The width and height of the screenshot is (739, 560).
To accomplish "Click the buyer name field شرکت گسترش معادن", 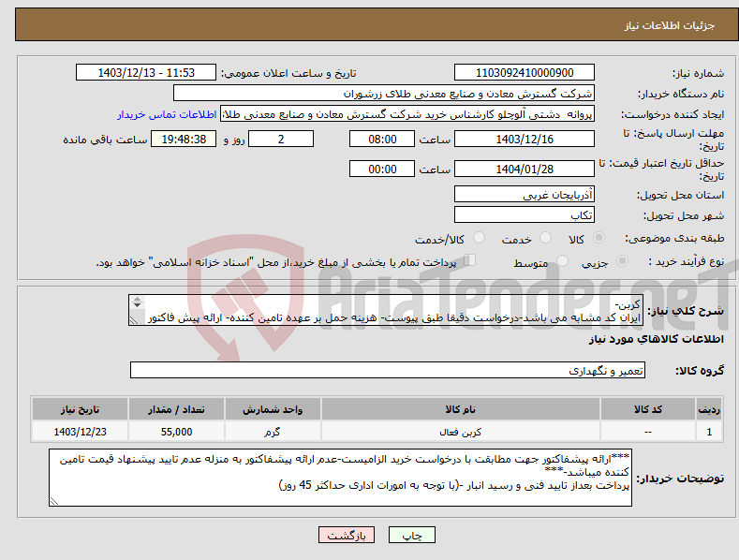I will point(384,94).
